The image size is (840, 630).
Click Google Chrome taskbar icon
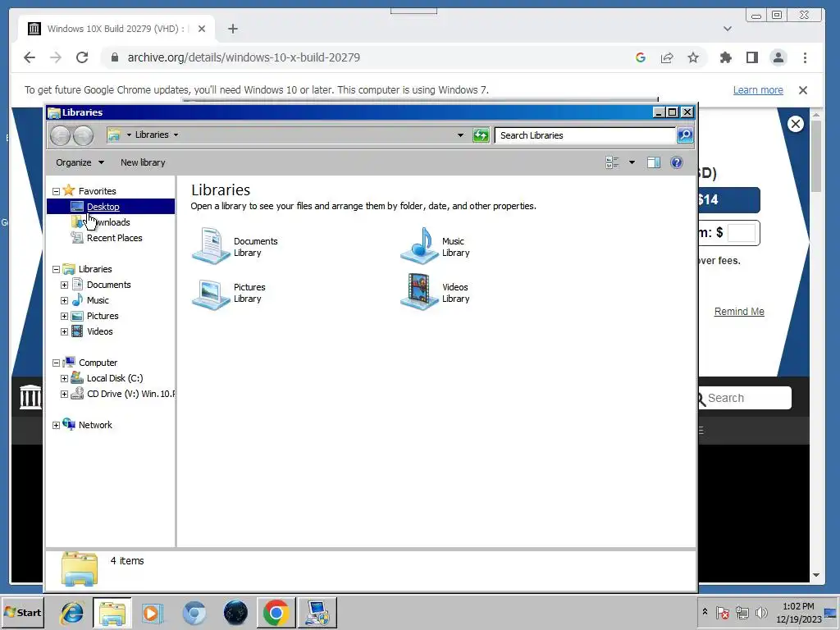(276, 612)
